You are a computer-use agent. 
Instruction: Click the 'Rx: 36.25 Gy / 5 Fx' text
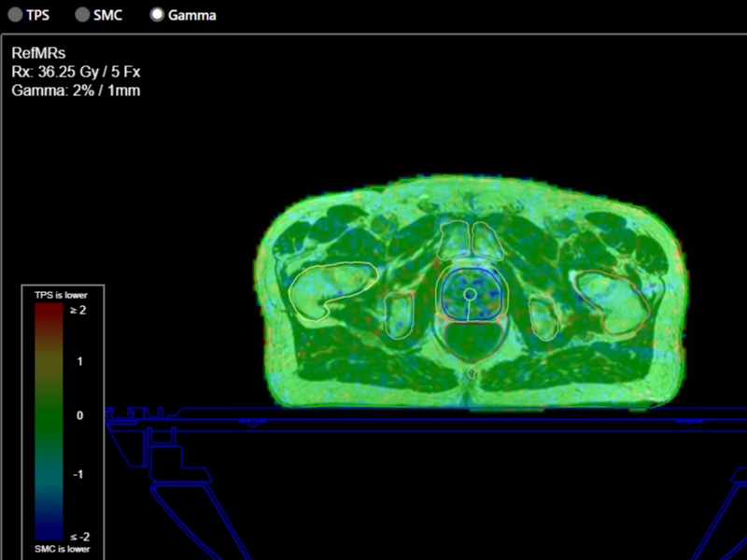(x=76, y=72)
